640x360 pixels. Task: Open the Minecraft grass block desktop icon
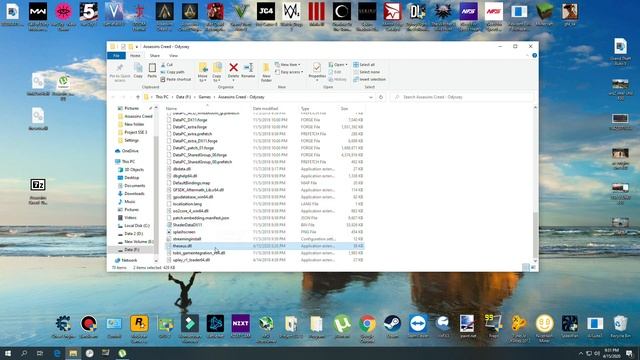544,12
